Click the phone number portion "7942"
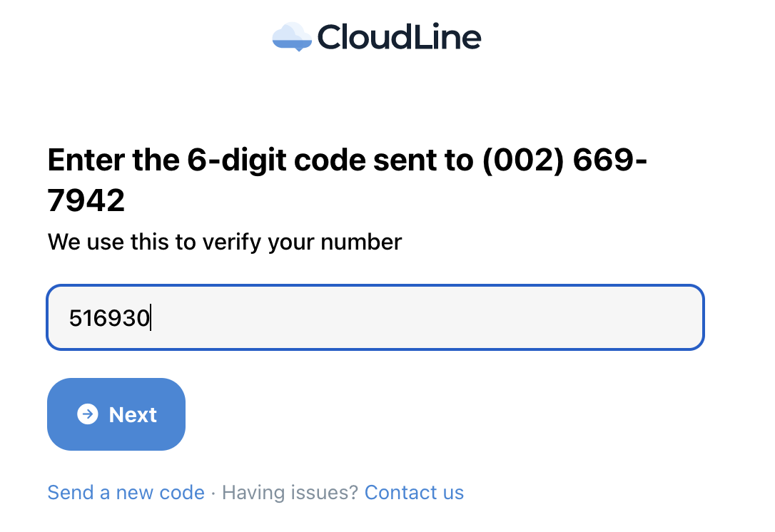 pos(86,200)
